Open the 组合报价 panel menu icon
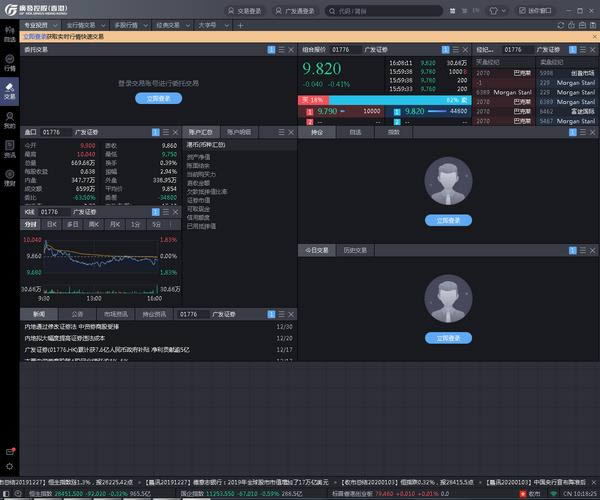Screen dimensions: 600x500 pos(455,50)
